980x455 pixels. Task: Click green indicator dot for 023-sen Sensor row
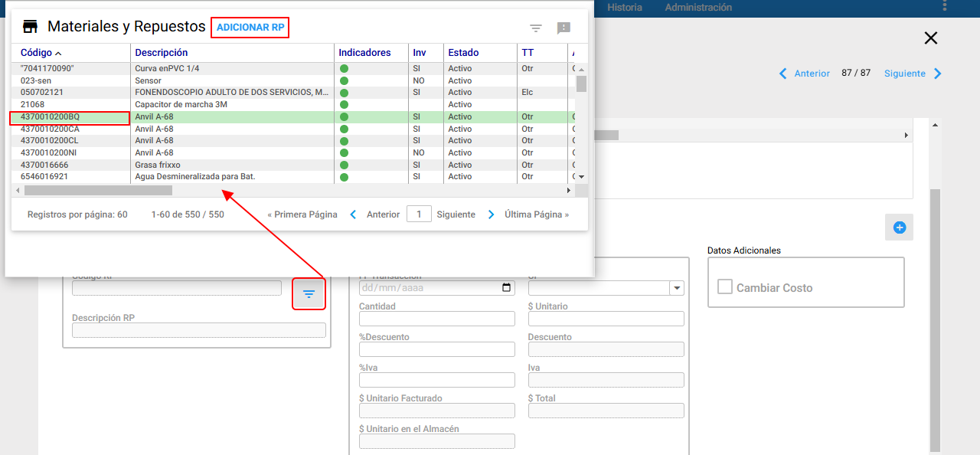(344, 80)
